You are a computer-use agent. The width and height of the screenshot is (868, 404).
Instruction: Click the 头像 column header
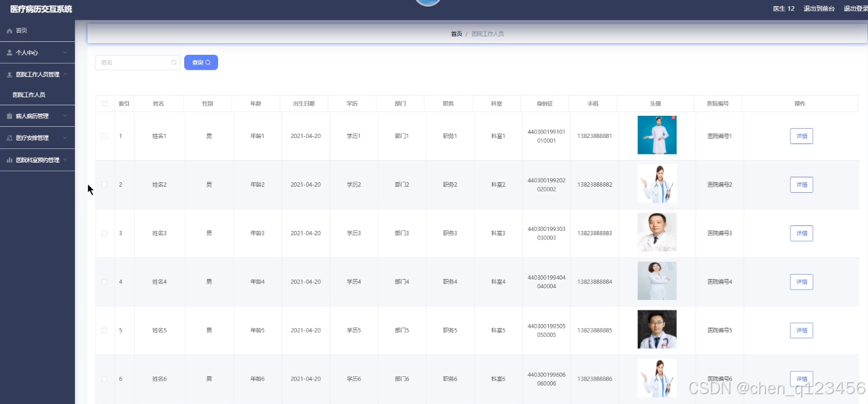(x=655, y=103)
